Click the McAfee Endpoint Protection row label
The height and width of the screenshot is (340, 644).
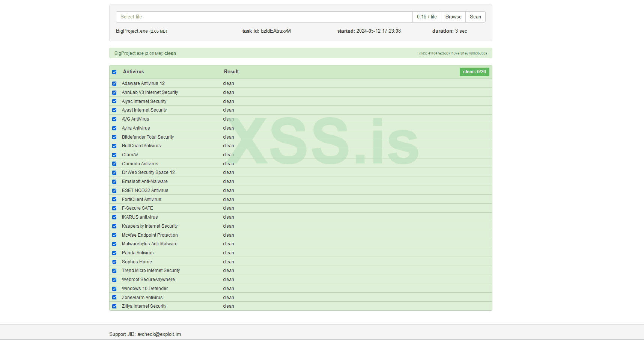click(x=150, y=235)
